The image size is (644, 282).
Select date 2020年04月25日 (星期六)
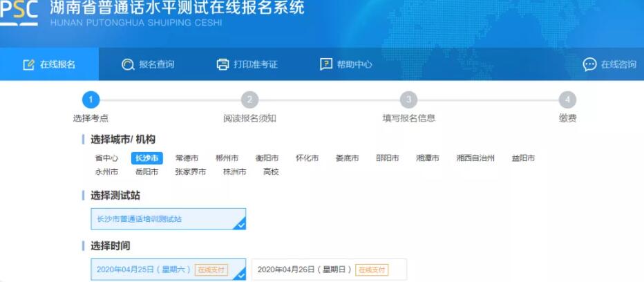pyautogui.click(x=169, y=270)
